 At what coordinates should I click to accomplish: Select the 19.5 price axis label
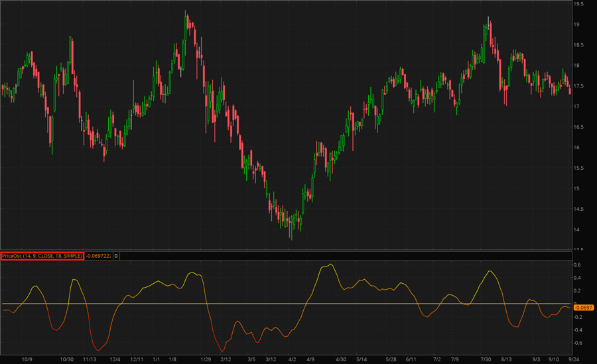click(578, 4)
